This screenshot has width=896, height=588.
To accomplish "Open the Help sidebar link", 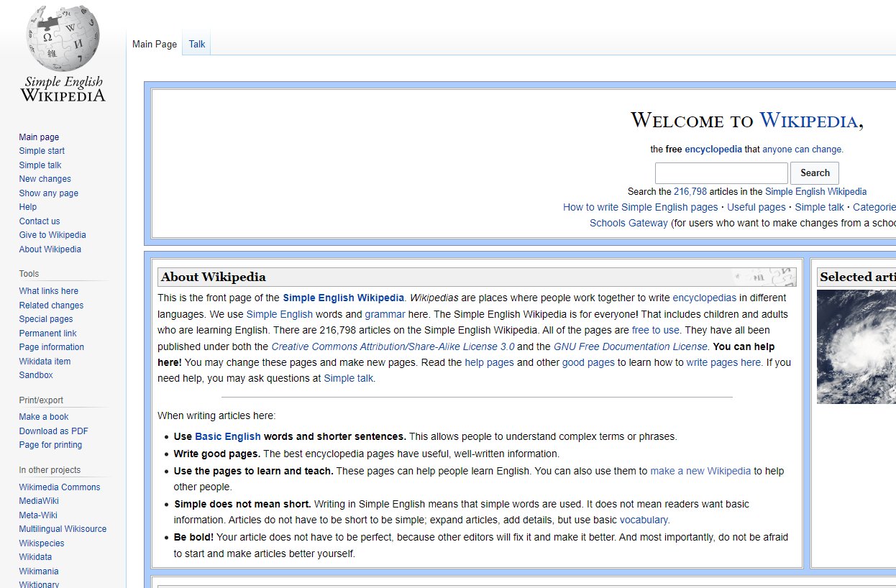I will coord(28,207).
